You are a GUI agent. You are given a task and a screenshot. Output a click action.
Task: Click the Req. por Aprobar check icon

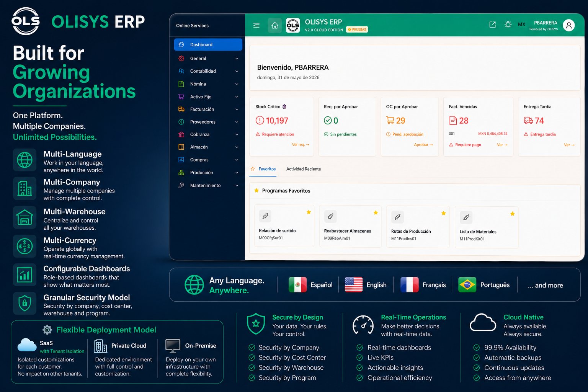pyautogui.click(x=328, y=121)
